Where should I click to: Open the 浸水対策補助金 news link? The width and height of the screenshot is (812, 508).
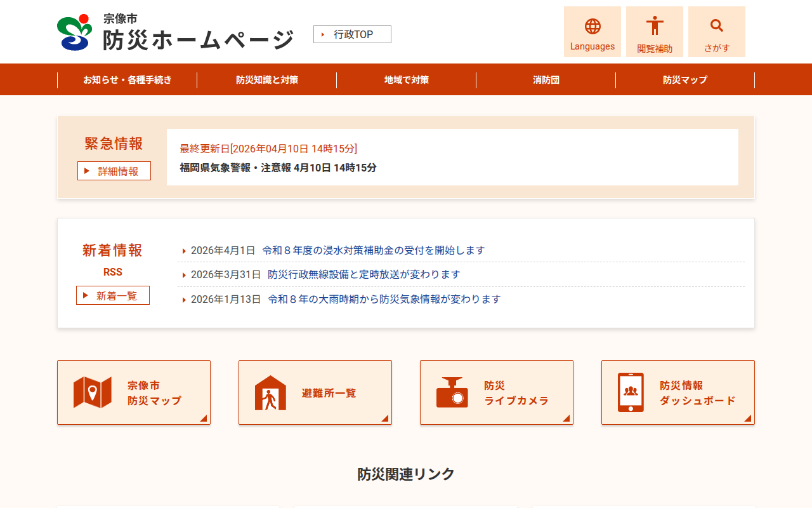(x=373, y=250)
